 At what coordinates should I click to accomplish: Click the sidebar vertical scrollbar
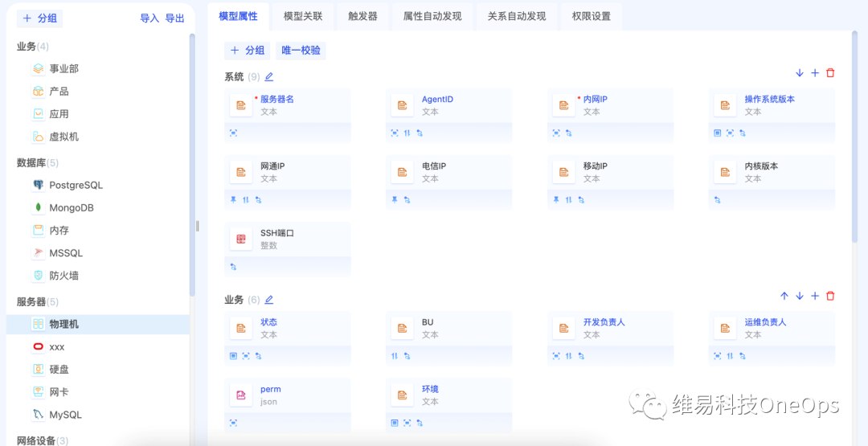pos(192,165)
